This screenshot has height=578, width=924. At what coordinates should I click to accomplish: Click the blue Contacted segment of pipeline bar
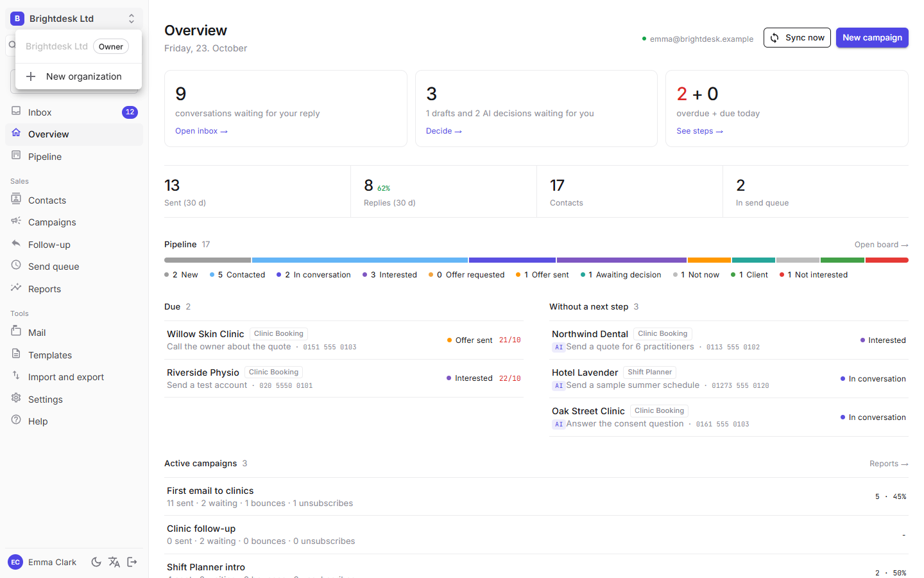click(360, 260)
